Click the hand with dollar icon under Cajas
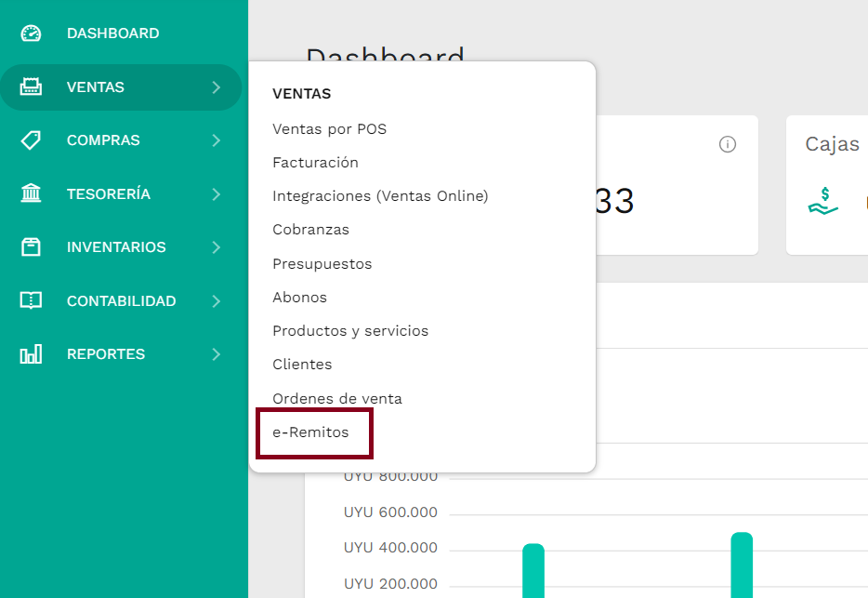 point(823,201)
